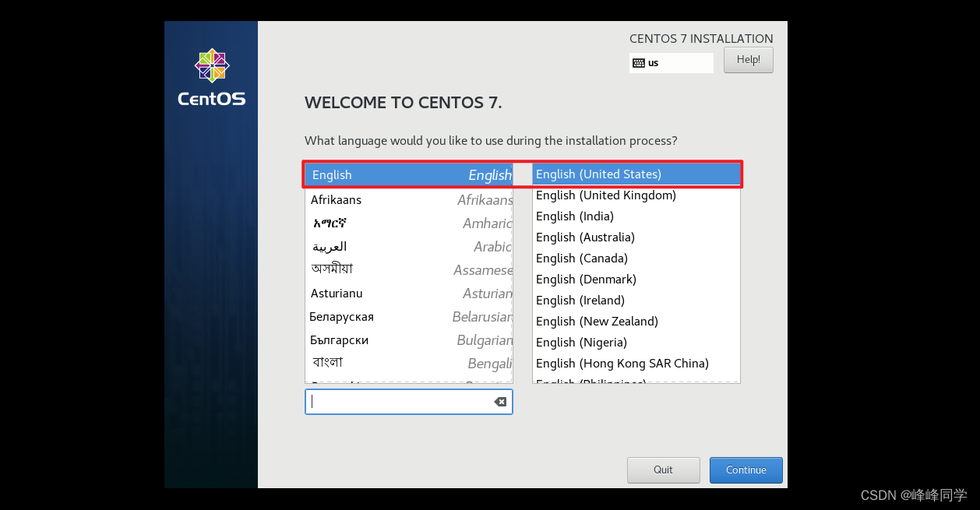Clear the language search field with backspace icon
The image size is (980, 510).
click(x=500, y=402)
